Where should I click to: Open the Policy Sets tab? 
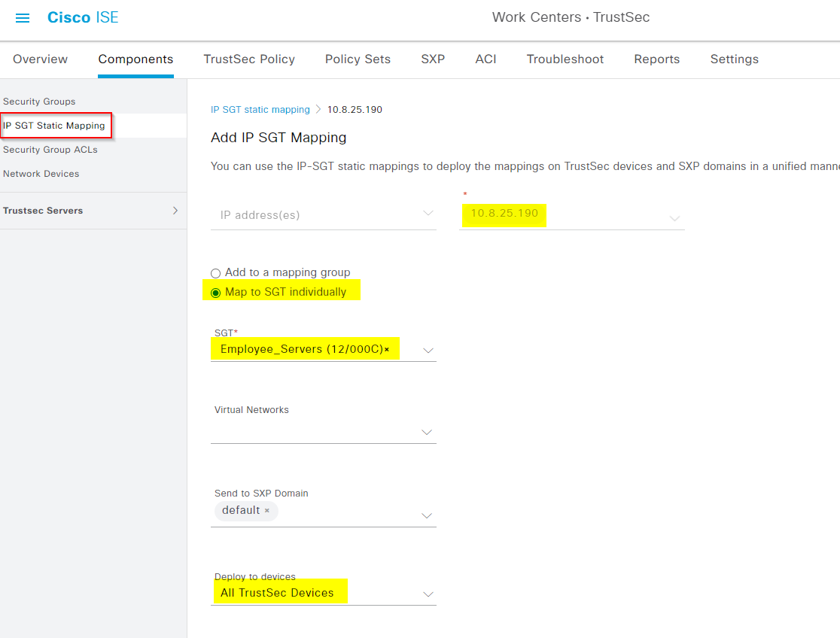(358, 59)
